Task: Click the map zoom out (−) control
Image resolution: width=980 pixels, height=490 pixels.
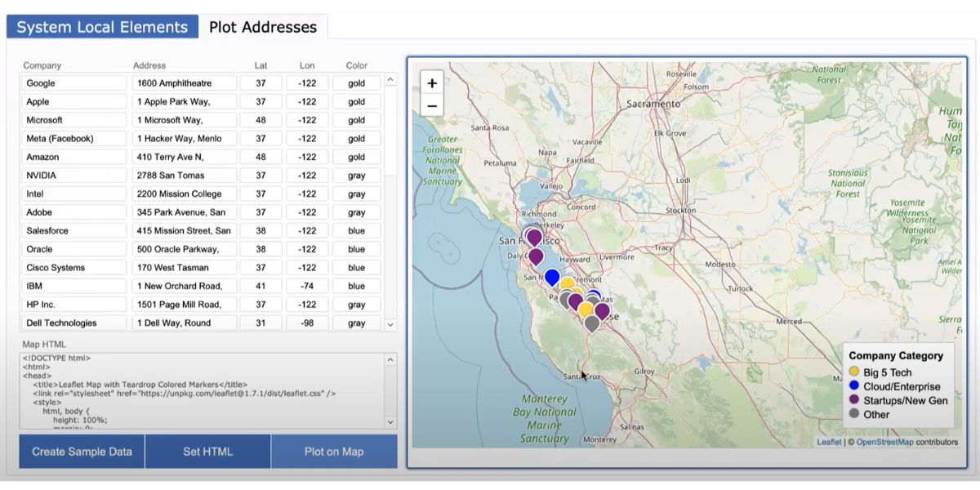Action: pyautogui.click(x=432, y=105)
